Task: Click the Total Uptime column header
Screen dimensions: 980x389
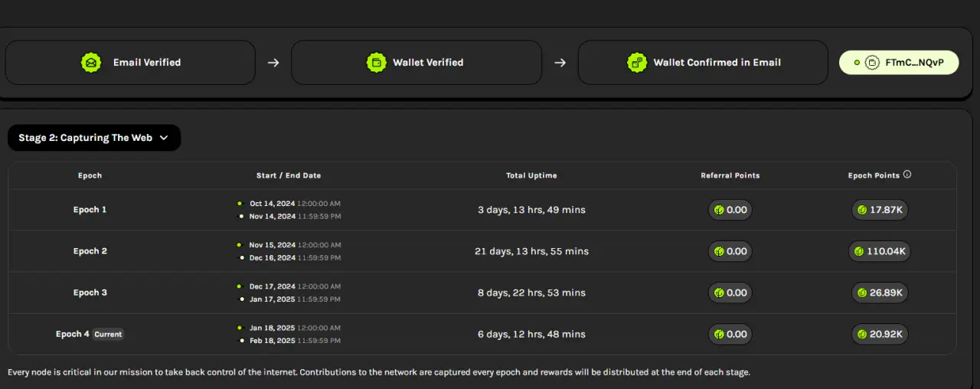Action: pos(531,175)
